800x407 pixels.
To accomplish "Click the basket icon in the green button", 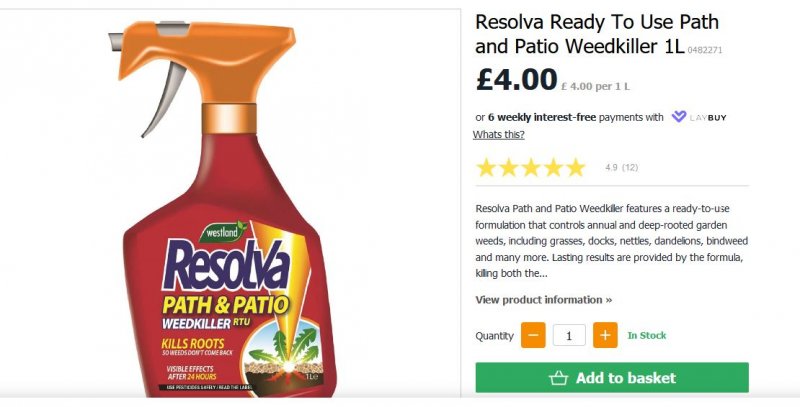I will (559, 378).
